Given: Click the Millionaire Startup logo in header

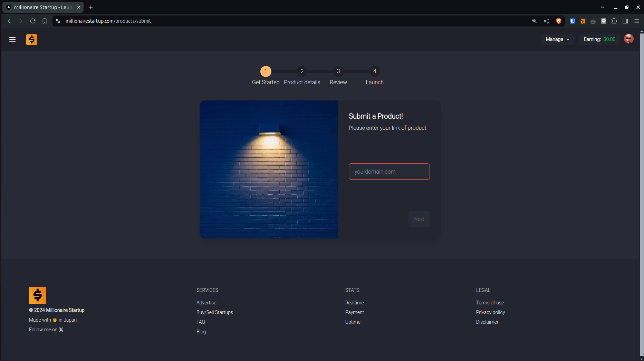Looking at the screenshot, I should pyautogui.click(x=32, y=40).
